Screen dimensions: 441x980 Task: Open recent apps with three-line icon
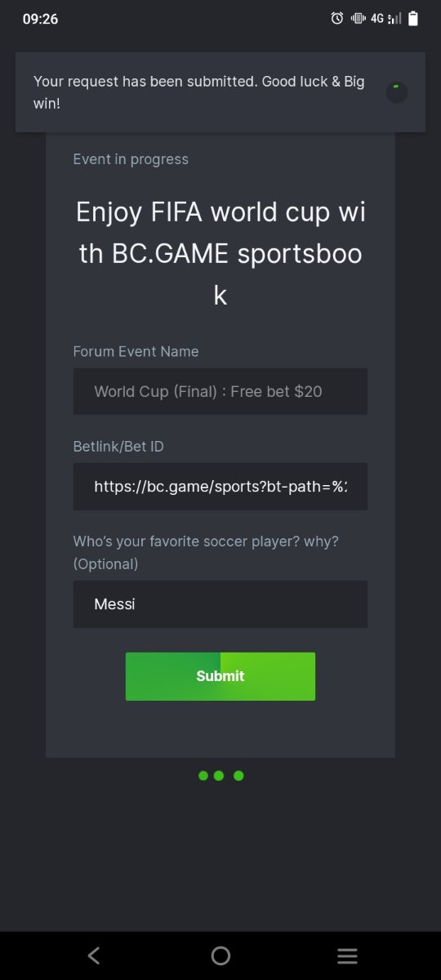point(347,955)
